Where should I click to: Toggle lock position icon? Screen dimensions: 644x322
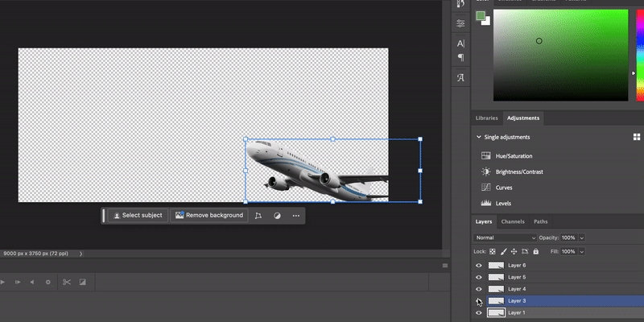tap(514, 251)
